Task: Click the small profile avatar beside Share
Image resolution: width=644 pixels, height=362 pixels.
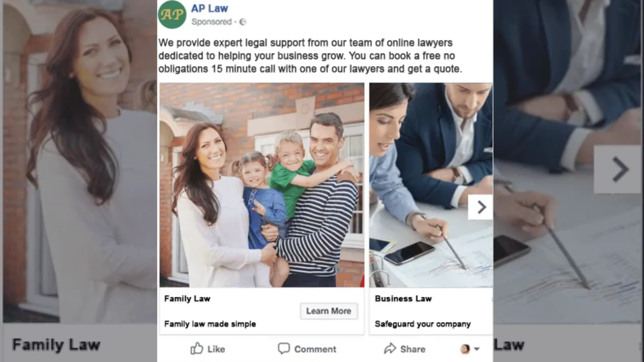Action: click(465, 349)
